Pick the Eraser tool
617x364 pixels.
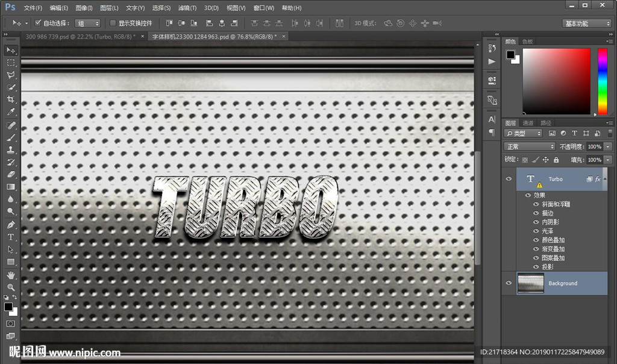pyautogui.click(x=11, y=174)
